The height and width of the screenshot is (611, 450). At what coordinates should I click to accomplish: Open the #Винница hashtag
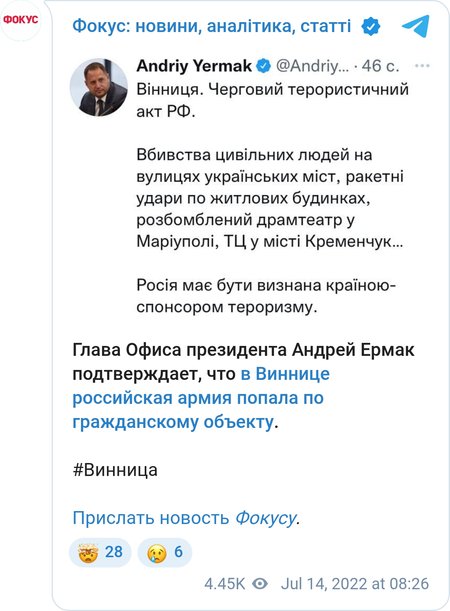pyautogui.click(x=115, y=470)
